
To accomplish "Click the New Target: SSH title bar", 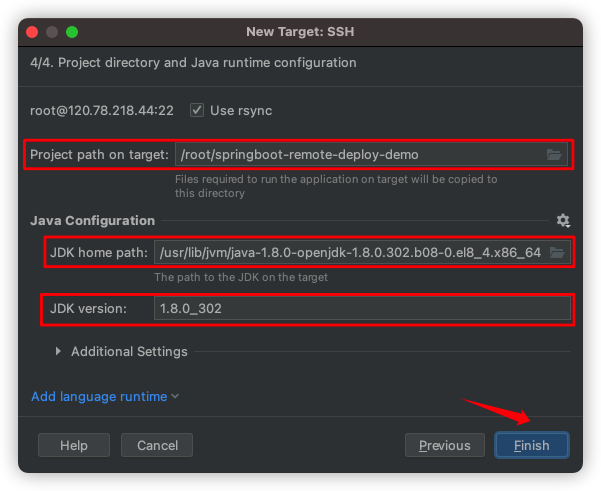I will click(x=300, y=32).
